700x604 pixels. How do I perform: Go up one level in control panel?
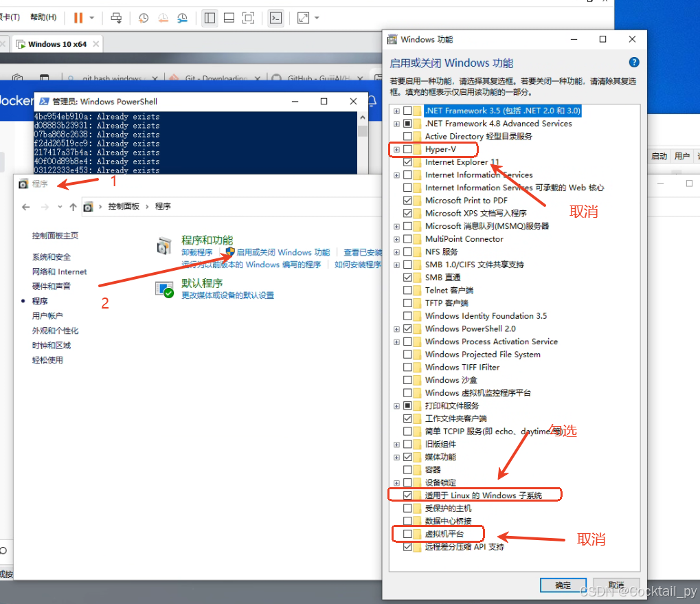[74, 207]
